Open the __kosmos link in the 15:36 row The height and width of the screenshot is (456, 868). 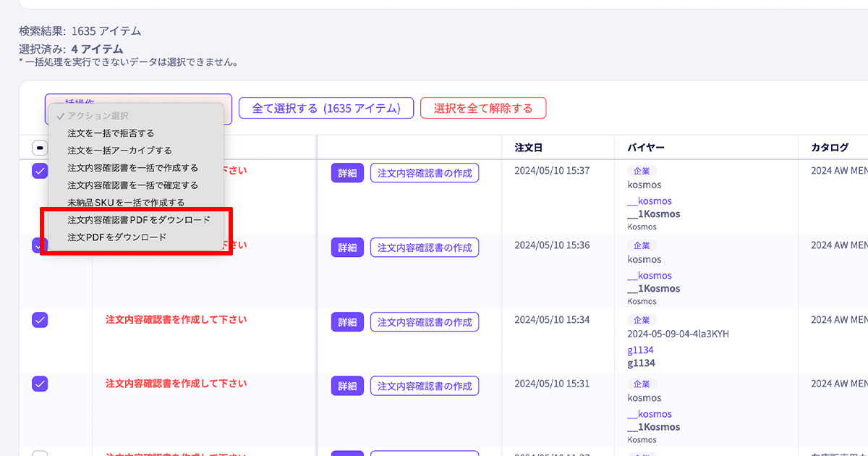tap(650, 275)
